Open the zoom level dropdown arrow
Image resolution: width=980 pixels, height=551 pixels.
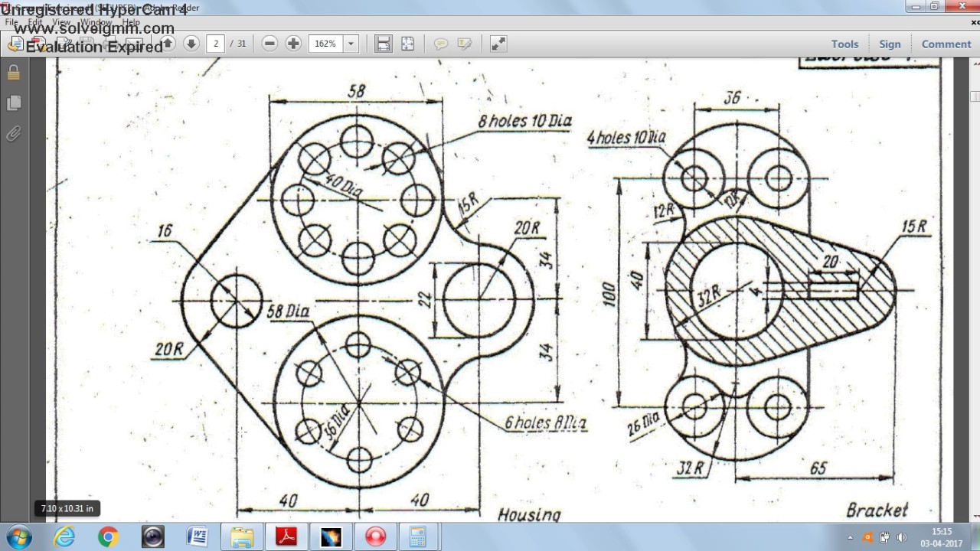(351, 44)
